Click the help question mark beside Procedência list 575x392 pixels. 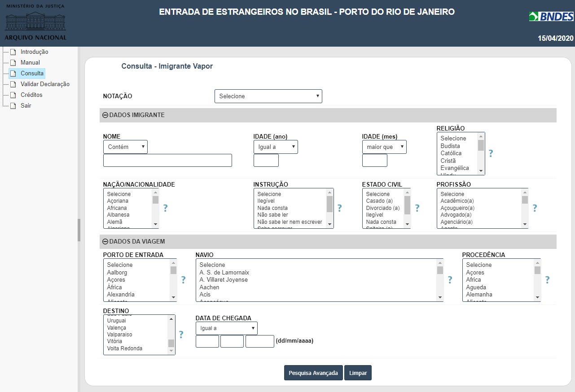coord(547,280)
